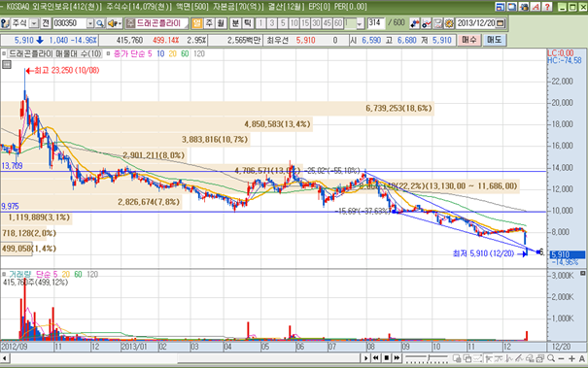Click the playback speed slider at bottom
The width and height of the screenshot is (588, 368).
click(427, 358)
